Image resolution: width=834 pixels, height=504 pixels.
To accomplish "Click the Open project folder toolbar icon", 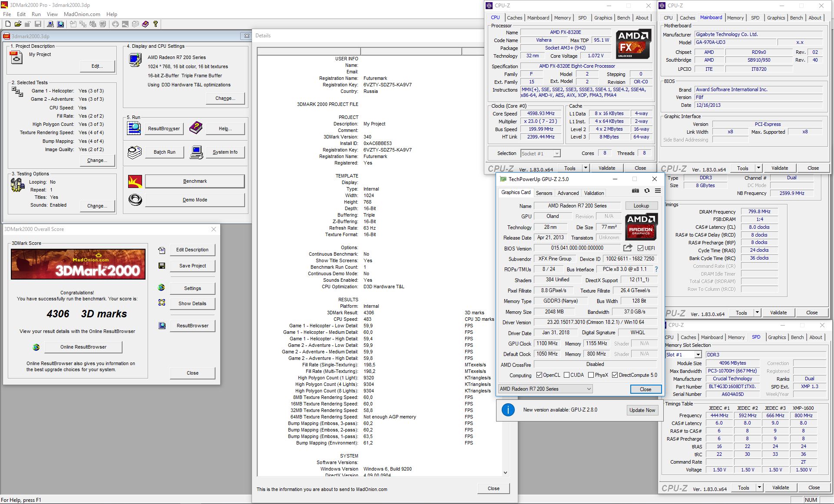I will (18, 24).
